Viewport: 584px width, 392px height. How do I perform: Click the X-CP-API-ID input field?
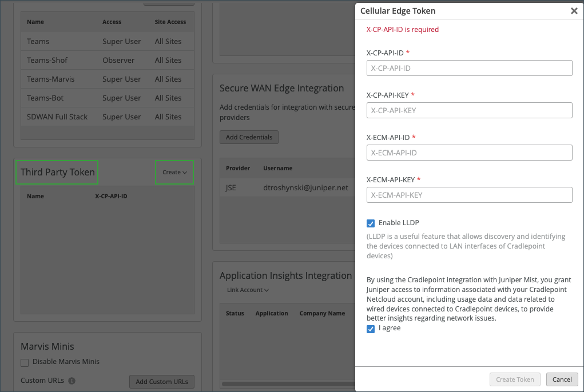(x=469, y=68)
